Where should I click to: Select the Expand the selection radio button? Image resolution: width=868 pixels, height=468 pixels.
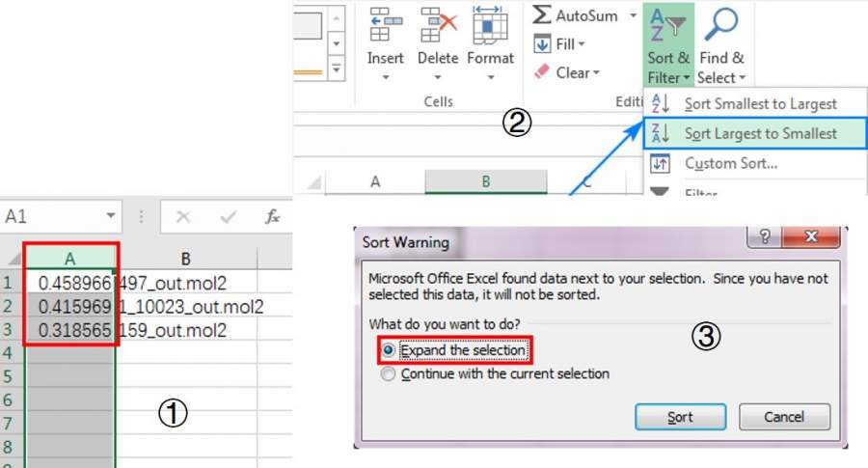coord(389,349)
